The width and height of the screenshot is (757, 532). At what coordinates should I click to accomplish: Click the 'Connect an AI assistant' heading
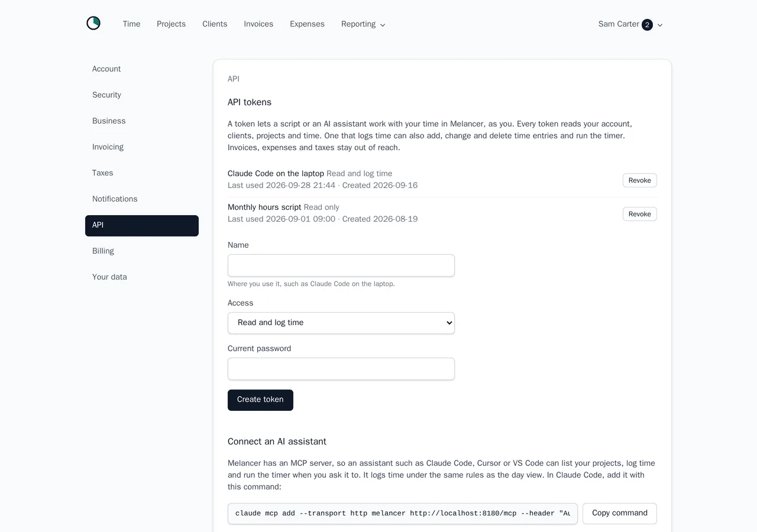click(277, 442)
